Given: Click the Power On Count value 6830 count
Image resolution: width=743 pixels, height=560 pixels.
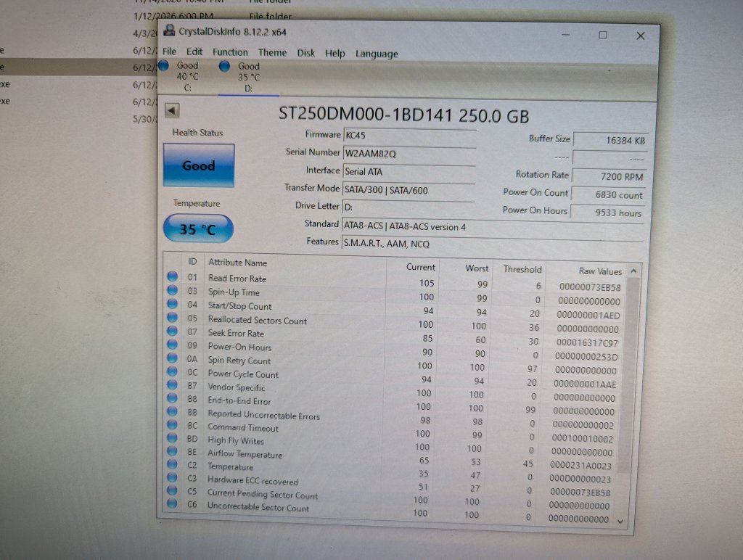Looking at the screenshot, I should pos(608,194).
